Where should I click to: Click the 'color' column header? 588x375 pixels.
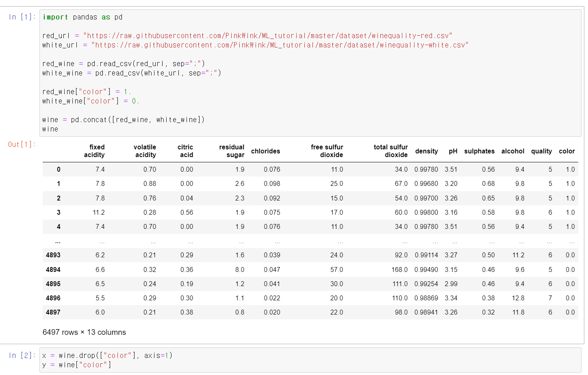click(x=567, y=151)
